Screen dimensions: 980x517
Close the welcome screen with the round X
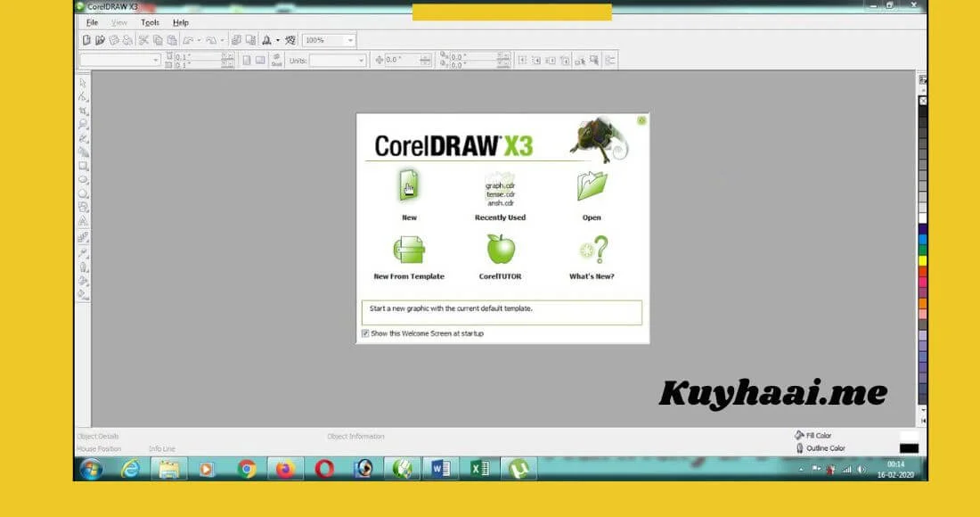coord(641,120)
